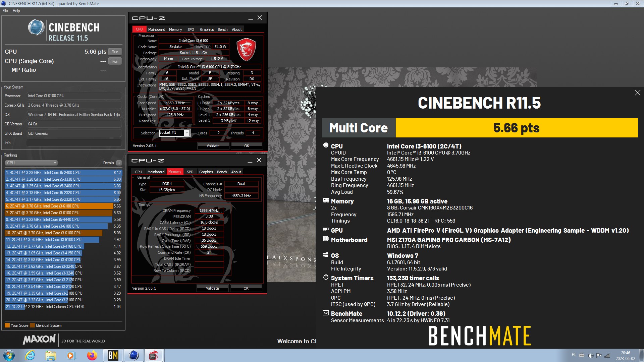Click the DRAM Frequency value 1595.4 MHz

[x=209, y=210]
